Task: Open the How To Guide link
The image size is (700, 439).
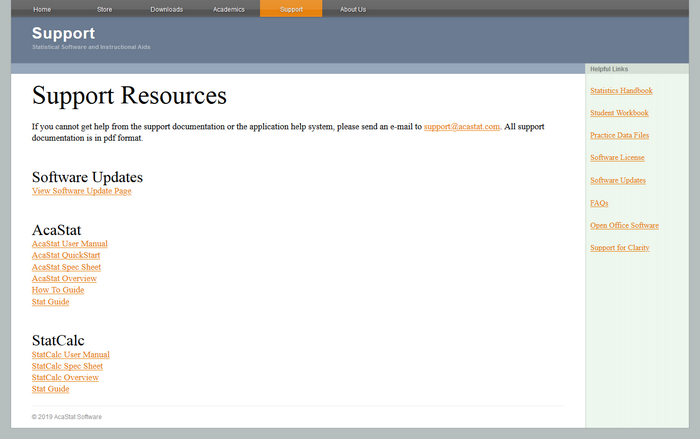Action: coord(58,290)
